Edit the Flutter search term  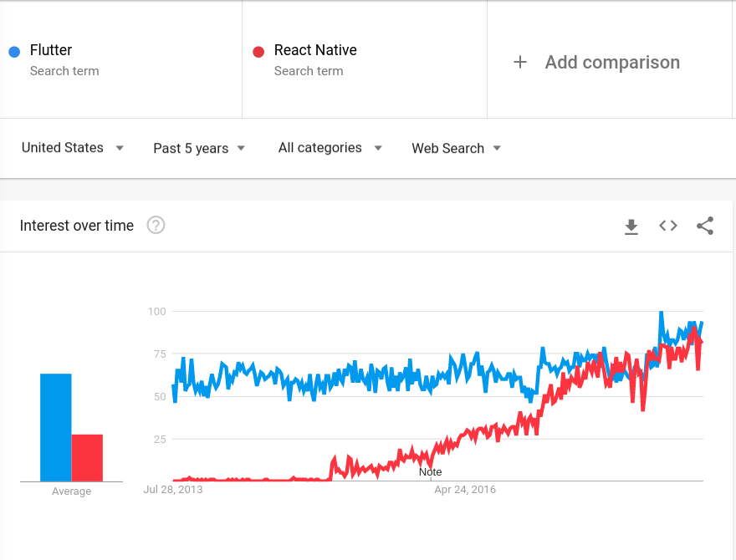(x=51, y=50)
